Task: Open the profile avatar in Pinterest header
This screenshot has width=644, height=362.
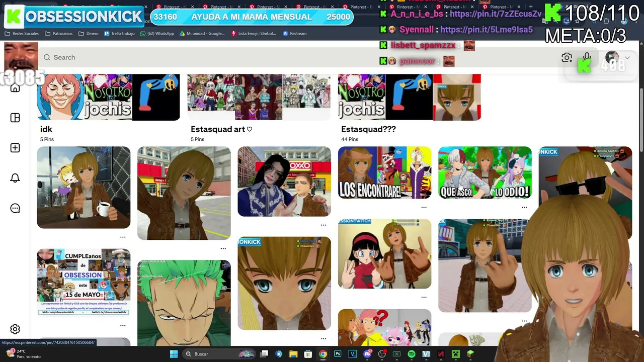Action: point(612,57)
